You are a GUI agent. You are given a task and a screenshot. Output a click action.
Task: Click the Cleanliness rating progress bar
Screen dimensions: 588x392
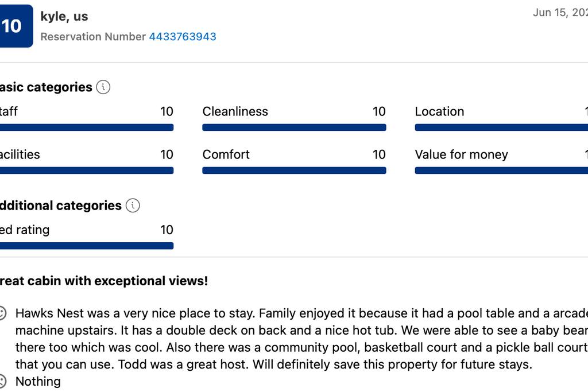[294, 127]
